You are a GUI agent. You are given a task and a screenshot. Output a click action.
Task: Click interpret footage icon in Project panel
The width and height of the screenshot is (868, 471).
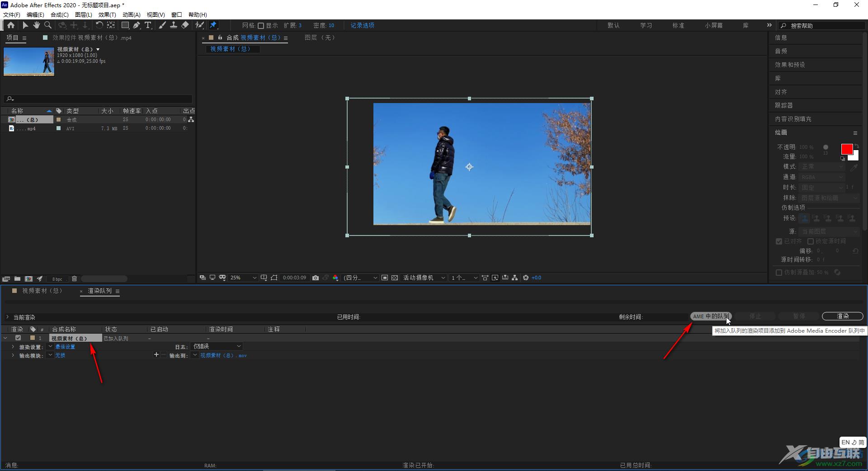pyautogui.click(x=6, y=279)
